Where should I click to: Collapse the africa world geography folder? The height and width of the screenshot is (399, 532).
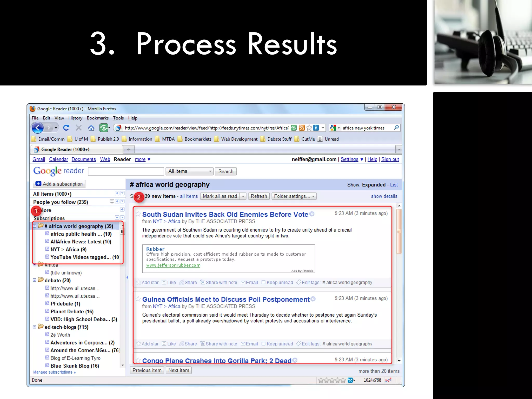pos(35,226)
